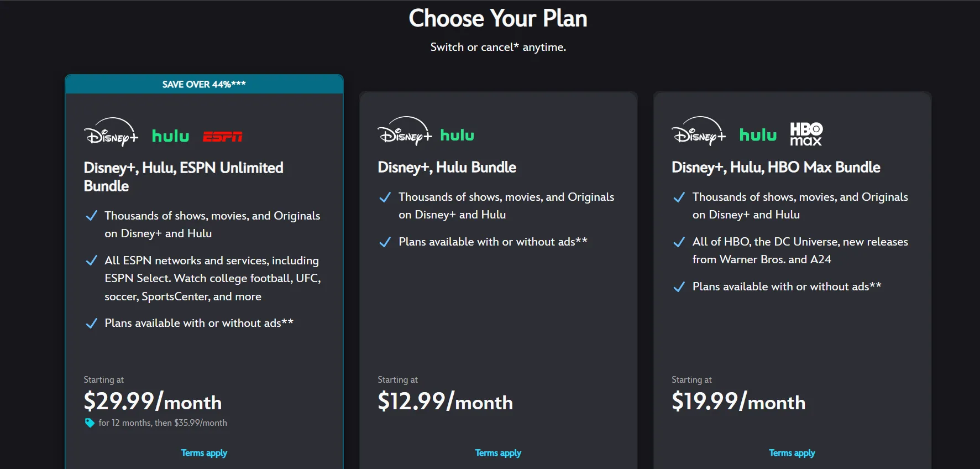Click Disney+ logo in ESPN Unlimited Bundle card
The width and height of the screenshot is (980, 469).
coord(111,132)
